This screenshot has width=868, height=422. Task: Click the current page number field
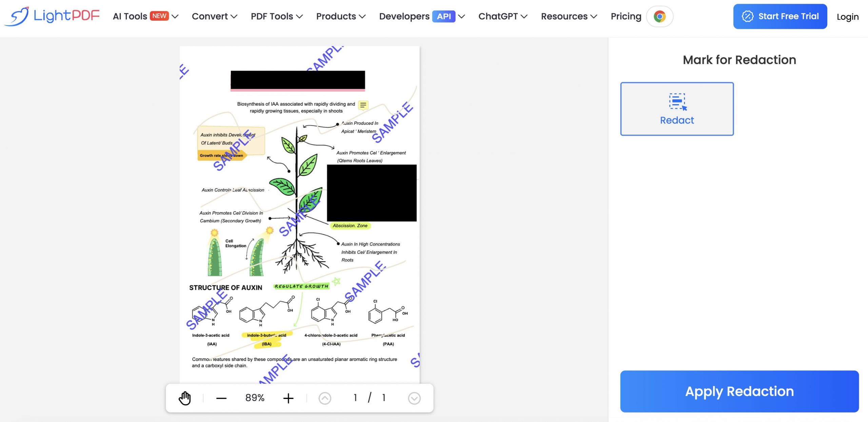point(355,398)
